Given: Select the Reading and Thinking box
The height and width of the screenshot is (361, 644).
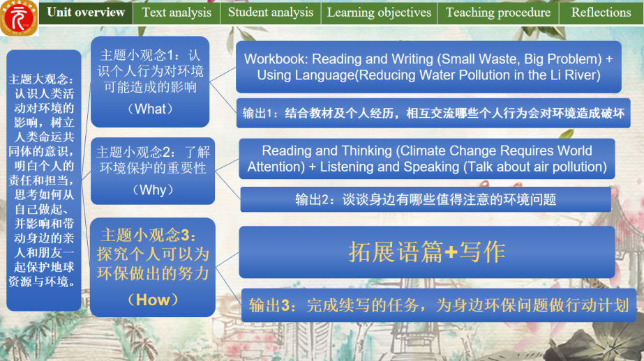Looking at the screenshot, I should (426, 159).
